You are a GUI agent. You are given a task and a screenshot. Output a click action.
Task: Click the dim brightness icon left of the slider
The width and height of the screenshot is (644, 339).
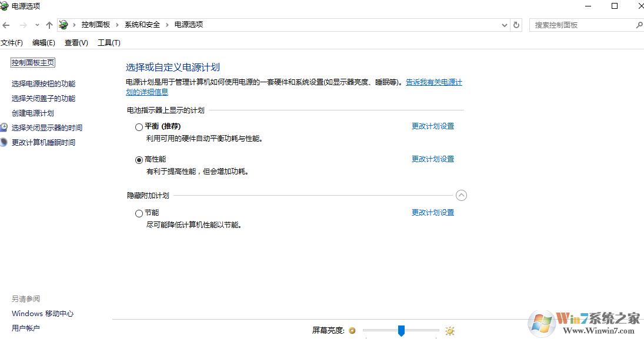tap(352, 331)
